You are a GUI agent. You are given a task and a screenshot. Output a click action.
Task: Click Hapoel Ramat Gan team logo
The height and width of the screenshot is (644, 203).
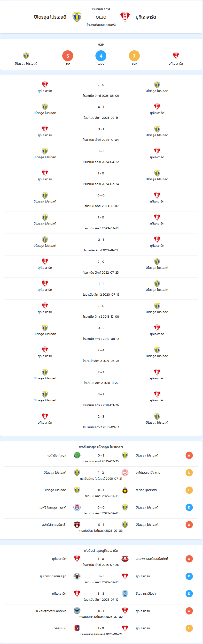tap(125, 472)
